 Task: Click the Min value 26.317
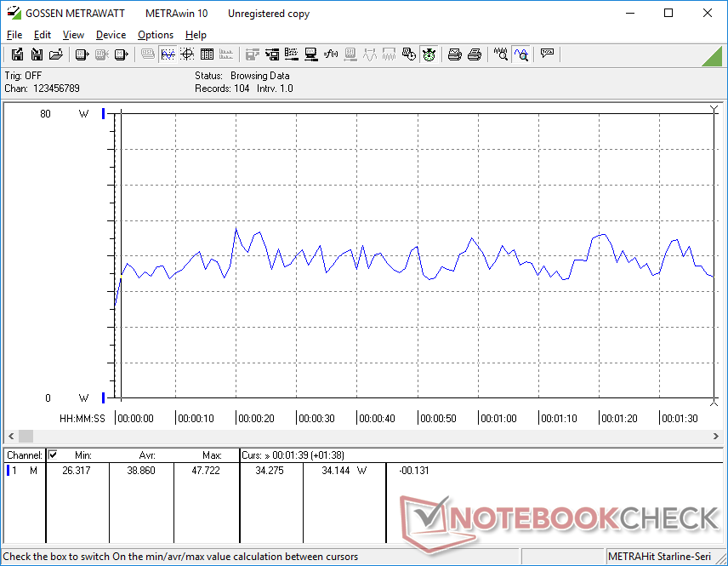point(77,471)
